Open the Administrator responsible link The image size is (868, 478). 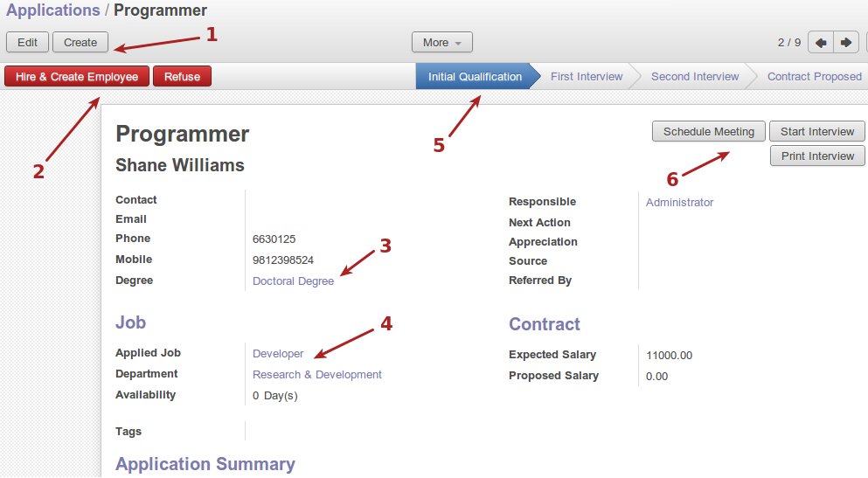(x=679, y=203)
